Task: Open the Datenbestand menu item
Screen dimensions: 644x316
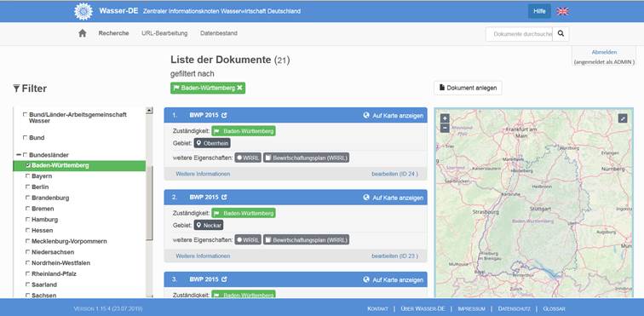Action: 219,33
